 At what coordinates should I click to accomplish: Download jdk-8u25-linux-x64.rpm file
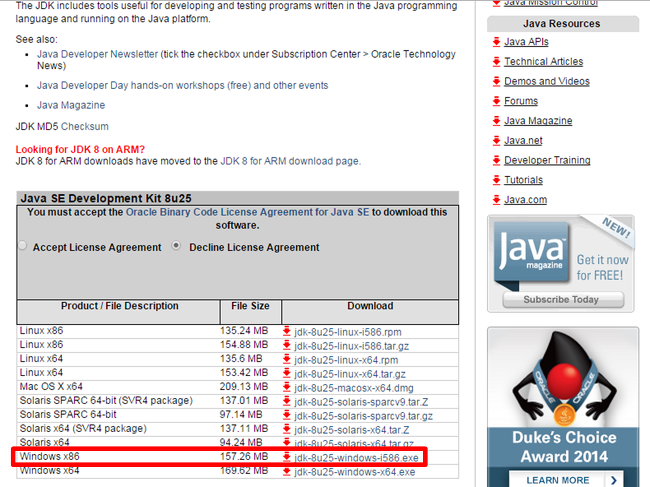tap(346, 360)
